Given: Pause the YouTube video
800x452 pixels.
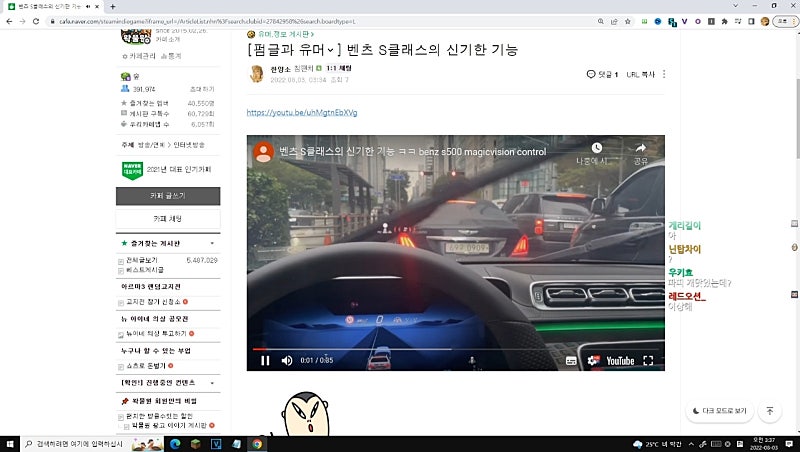Looking at the screenshot, I should point(265,361).
